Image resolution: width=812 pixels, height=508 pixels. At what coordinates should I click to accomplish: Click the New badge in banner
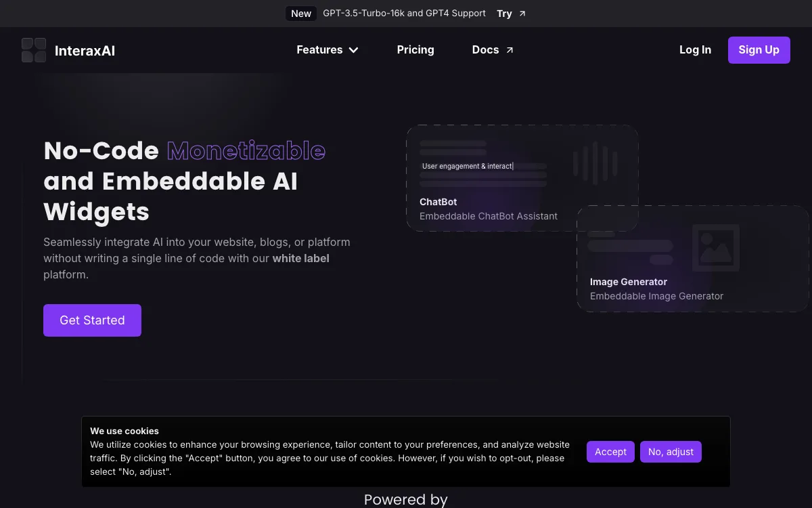[301, 14]
